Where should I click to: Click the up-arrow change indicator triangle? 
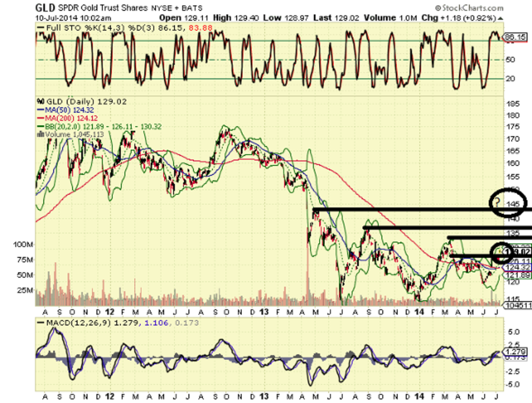(x=500, y=19)
